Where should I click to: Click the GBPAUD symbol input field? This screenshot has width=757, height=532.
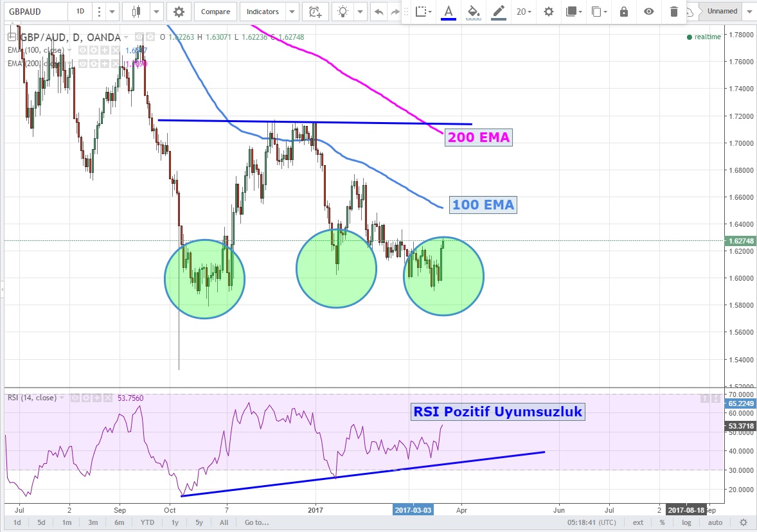[x=35, y=12]
